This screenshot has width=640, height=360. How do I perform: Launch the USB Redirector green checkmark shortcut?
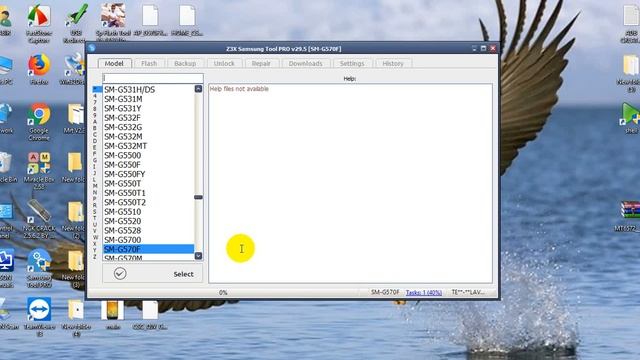[x=76, y=23]
